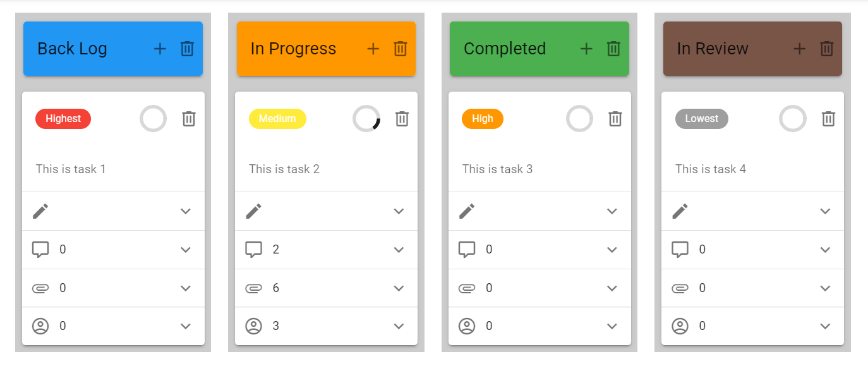This screenshot has height=366, width=868.
Task: Click the Highest priority badge on task 1
Action: point(63,119)
